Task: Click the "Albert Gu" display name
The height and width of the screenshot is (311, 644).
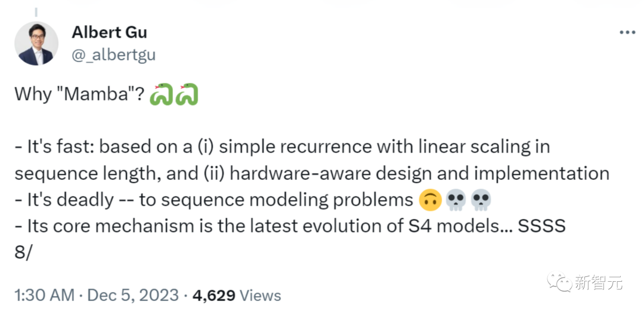Action: point(109,32)
